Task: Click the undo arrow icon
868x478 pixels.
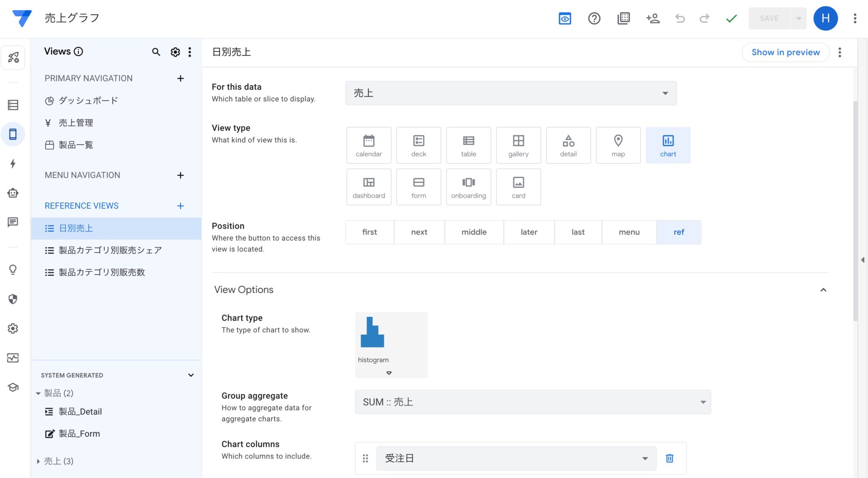Action: (680, 18)
